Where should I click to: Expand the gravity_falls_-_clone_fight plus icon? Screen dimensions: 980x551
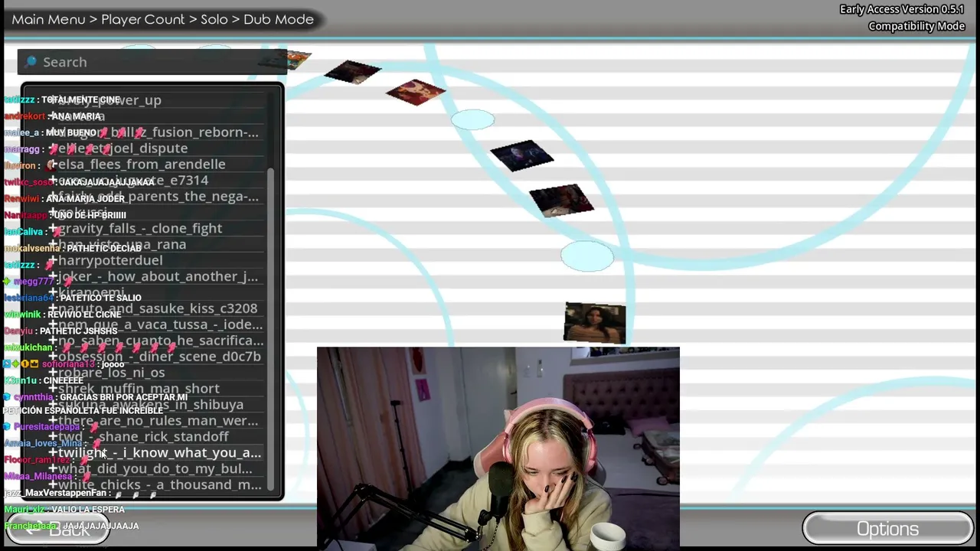(53, 229)
